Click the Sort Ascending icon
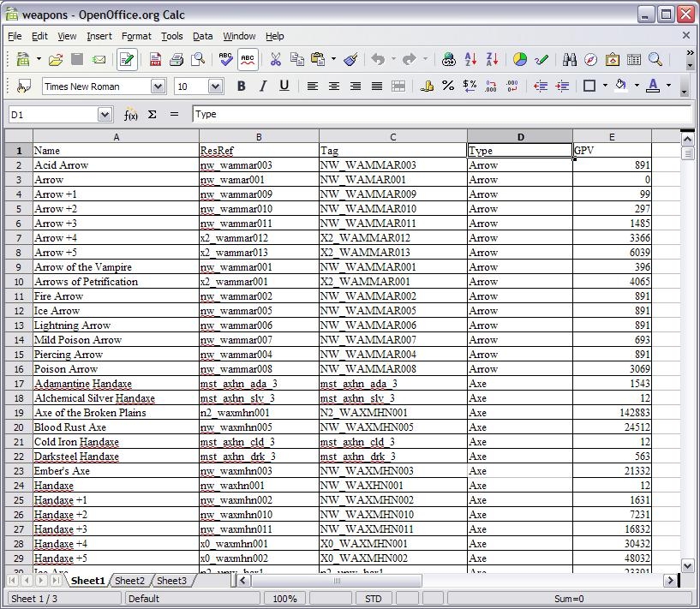The image size is (700, 609). pos(470,60)
